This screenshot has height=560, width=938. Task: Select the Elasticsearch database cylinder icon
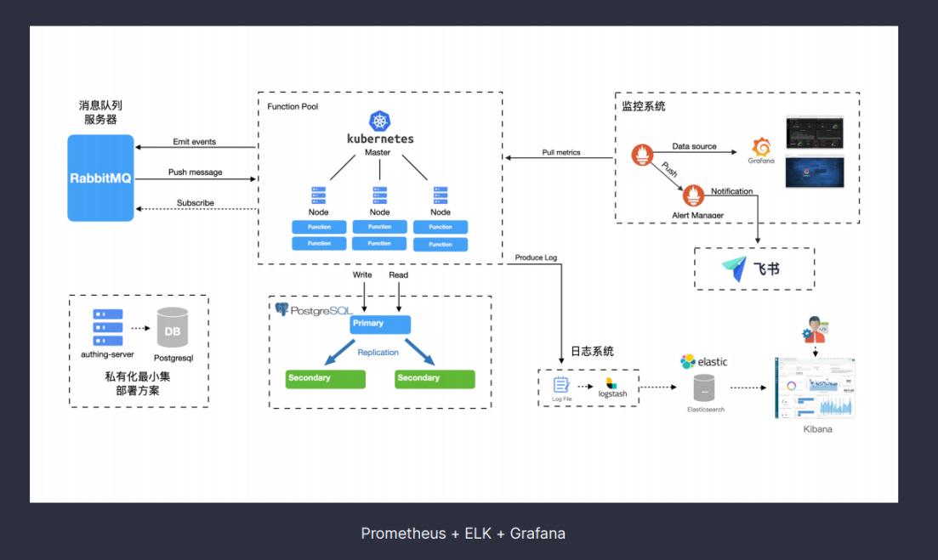(703, 388)
